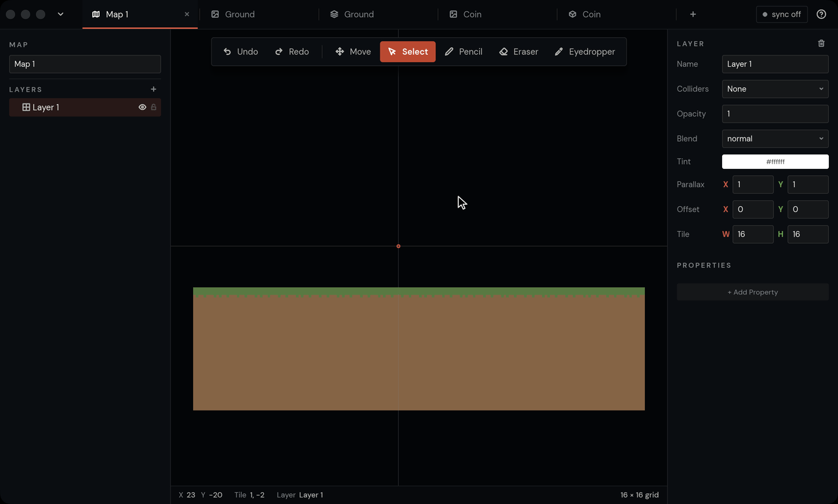The width and height of the screenshot is (838, 504).
Task: Click the Redo button
Action: (292, 52)
